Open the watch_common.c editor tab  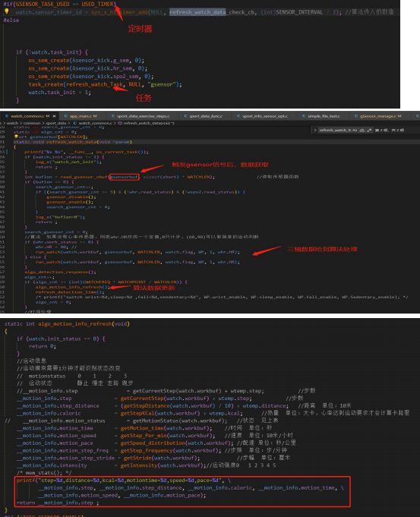(x=30, y=116)
